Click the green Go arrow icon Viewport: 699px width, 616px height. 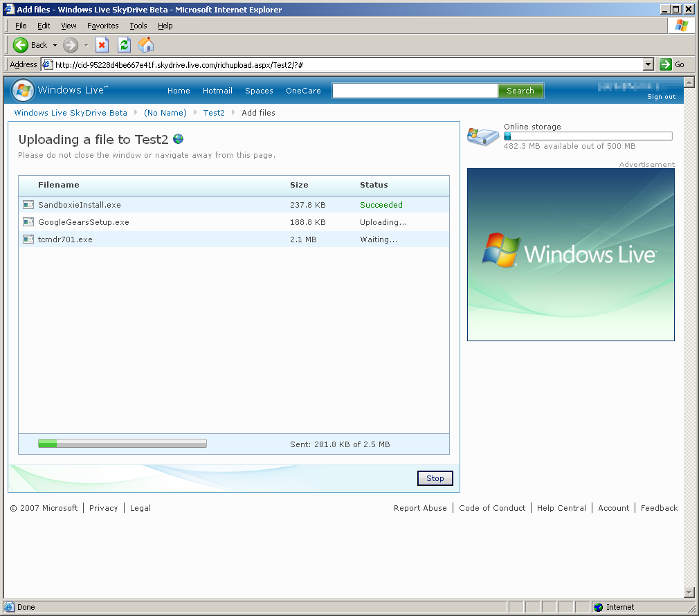pos(666,64)
